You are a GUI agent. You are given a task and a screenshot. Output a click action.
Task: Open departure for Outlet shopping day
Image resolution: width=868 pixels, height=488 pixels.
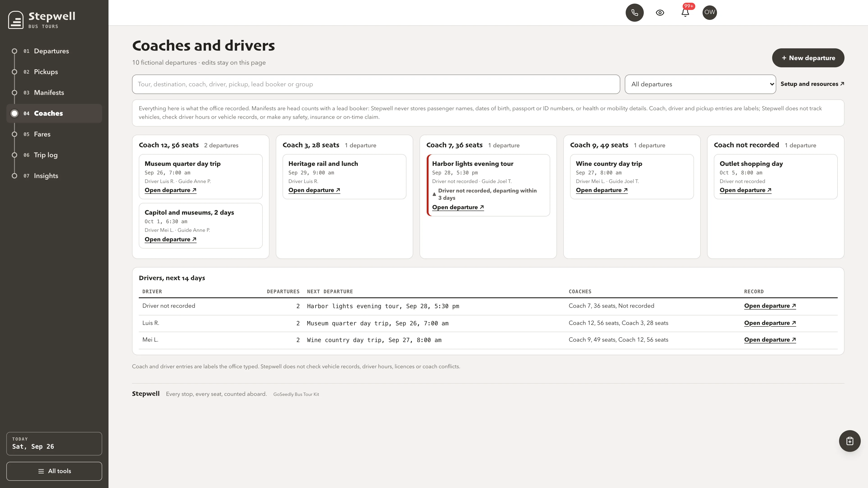click(745, 190)
